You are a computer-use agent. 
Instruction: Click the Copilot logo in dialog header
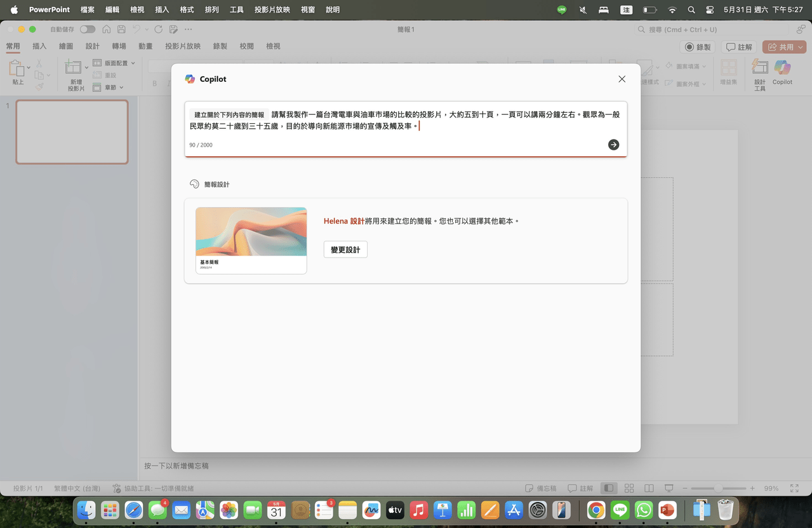[190, 79]
